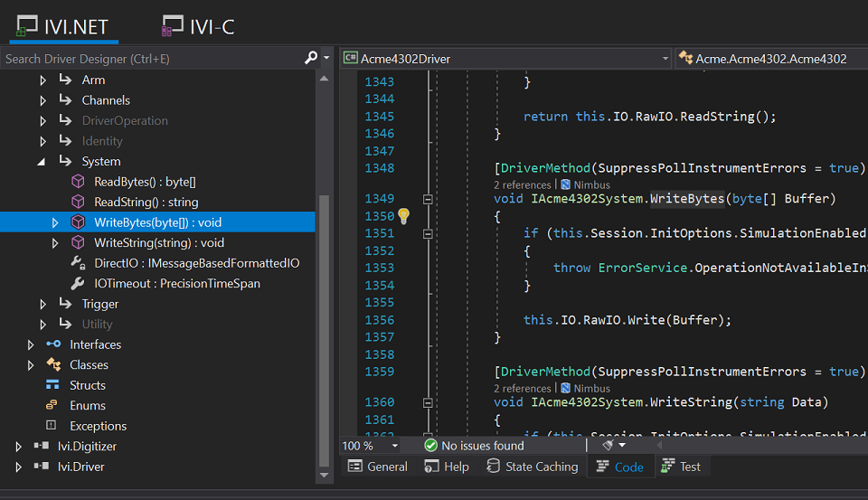Viewport: 868px width, 500px height.
Task: Click the tree scrollbar up arrow
Action: pos(325,79)
